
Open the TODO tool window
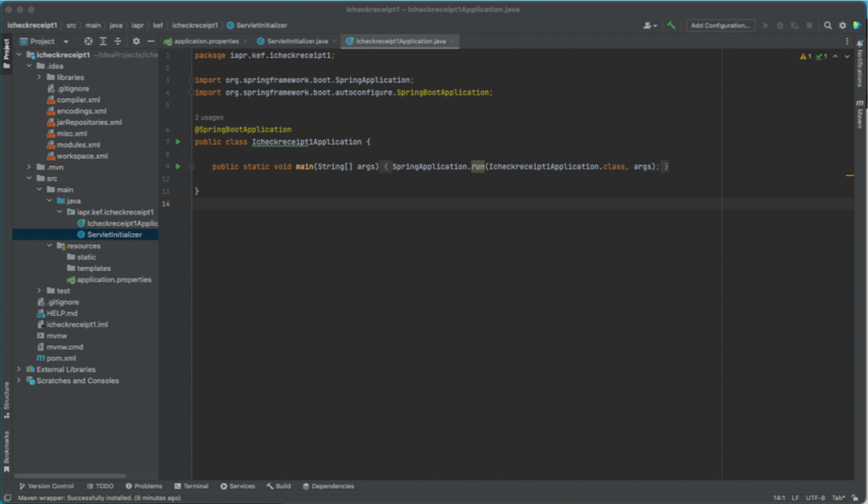(100, 486)
